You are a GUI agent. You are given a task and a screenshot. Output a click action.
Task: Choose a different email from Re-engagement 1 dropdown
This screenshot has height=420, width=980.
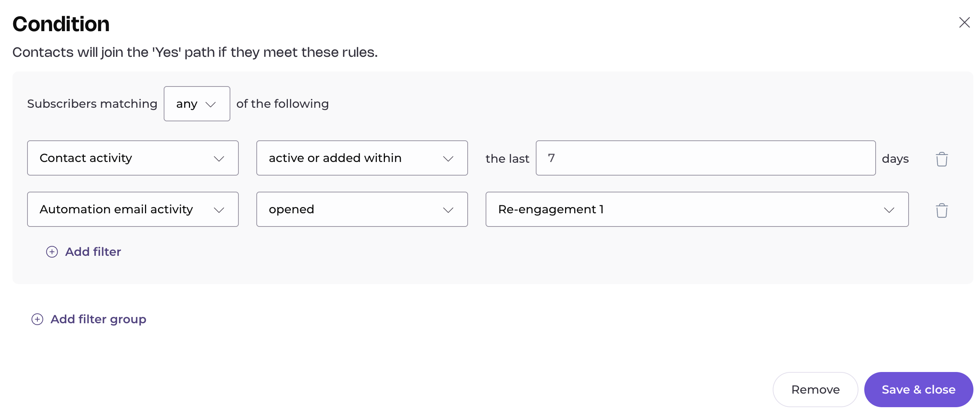696,209
